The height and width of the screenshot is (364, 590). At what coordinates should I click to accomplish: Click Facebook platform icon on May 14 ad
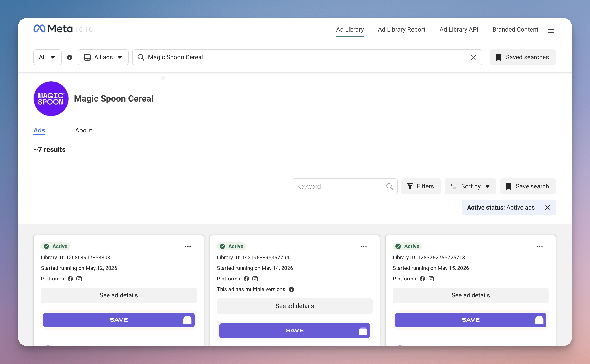[246, 279]
